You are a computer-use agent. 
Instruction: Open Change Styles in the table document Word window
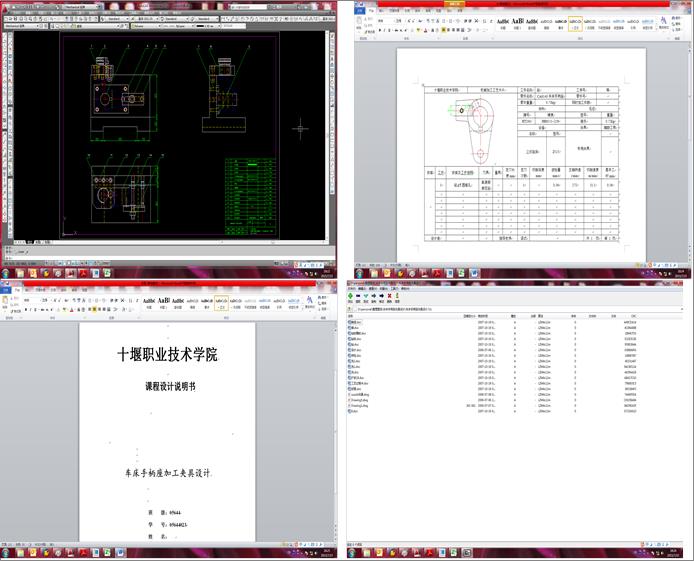[664, 22]
